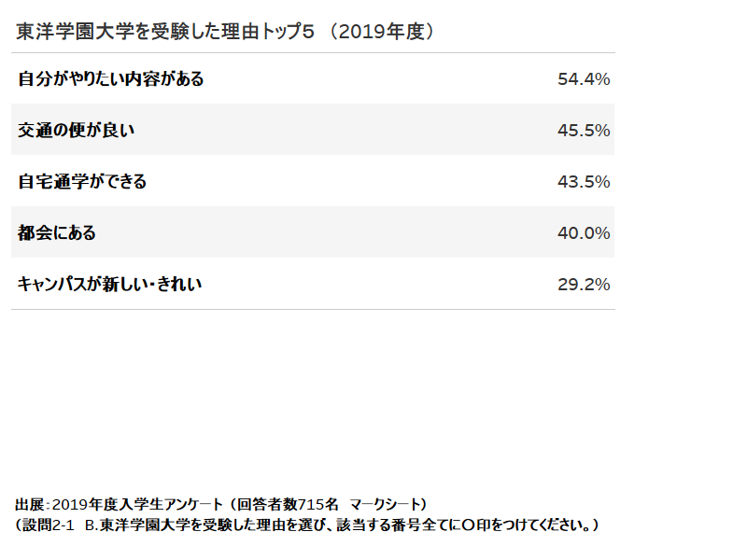Click the (2019年度) year in title
747x560 pixels.
pos(382,32)
